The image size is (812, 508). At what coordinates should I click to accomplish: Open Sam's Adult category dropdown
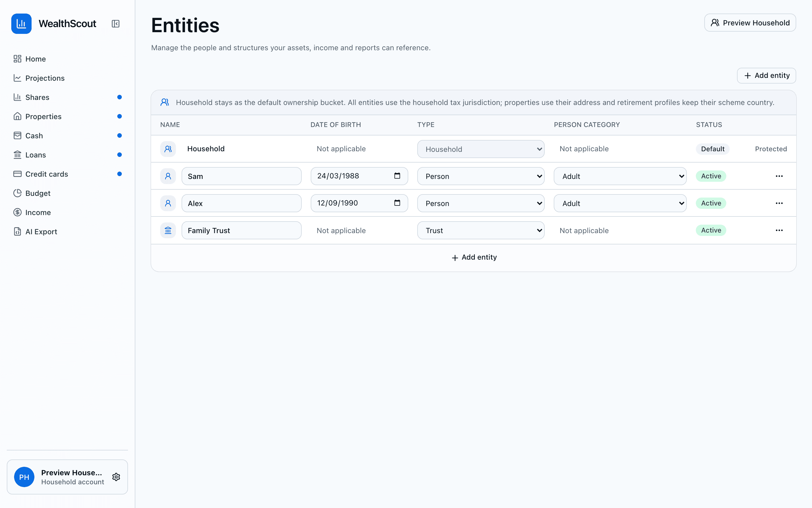(620, 176)
